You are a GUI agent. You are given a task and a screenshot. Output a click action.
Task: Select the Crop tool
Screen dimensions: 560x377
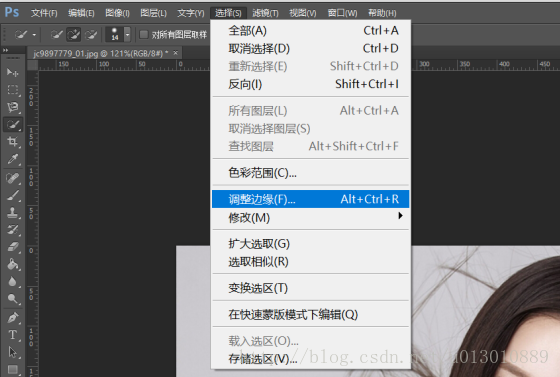coord(13,142)
